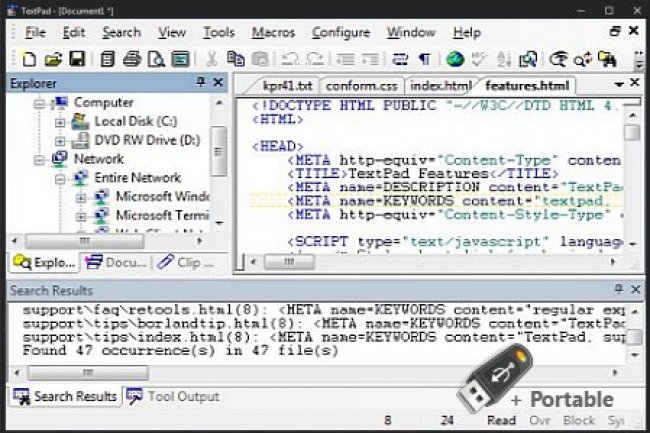Click the Print icon in toolbar

click(x=131, y=59)
